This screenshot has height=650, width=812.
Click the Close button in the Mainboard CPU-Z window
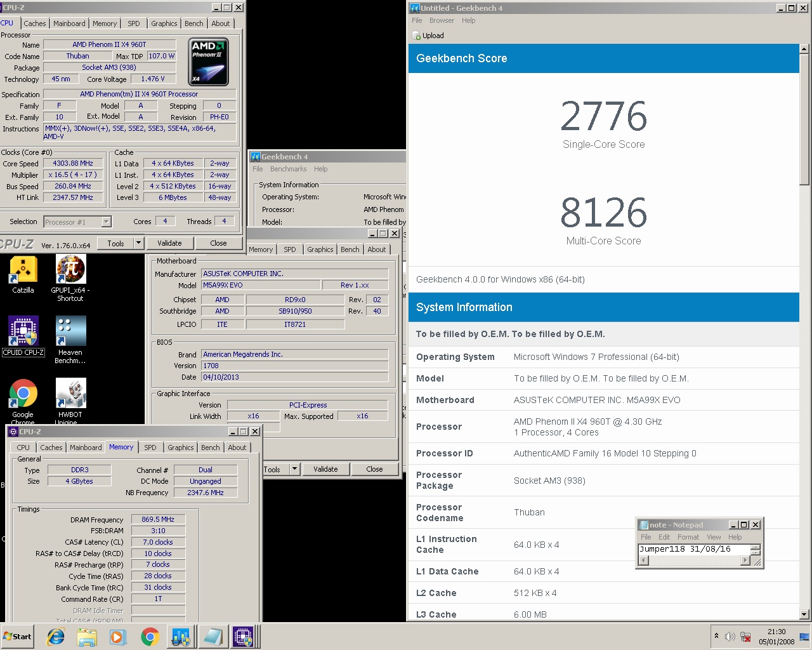coord(374,469)
